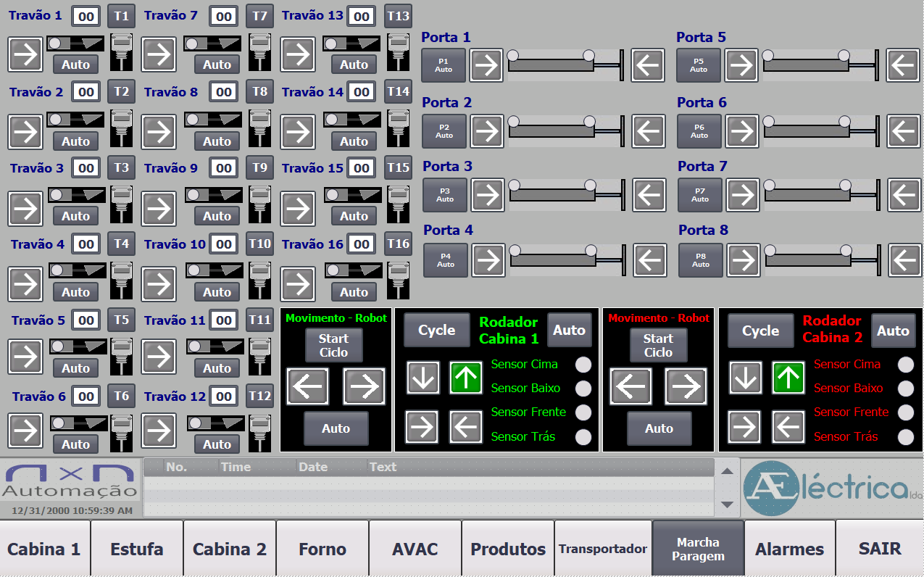Switch to the Alarmes tab

coord(789,549)
